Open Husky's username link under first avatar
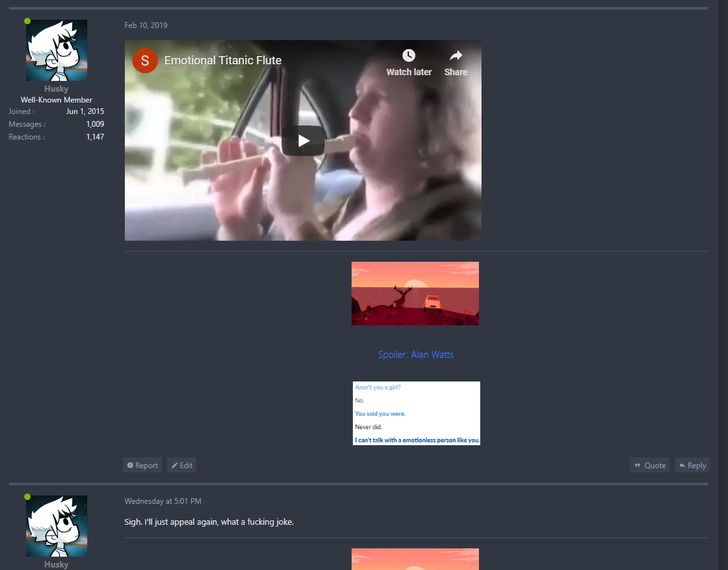This screenshot has height=570, width=728. coord(57,89)
